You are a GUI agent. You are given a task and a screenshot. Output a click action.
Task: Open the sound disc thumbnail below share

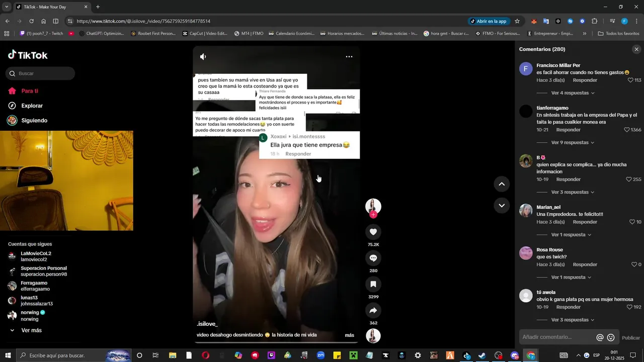click(x=373, y=335)
